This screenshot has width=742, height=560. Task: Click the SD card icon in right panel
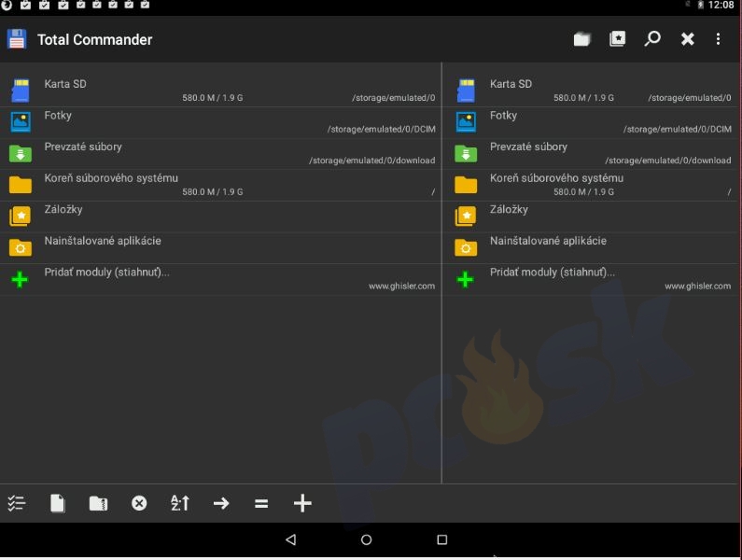tap(466, 91)
